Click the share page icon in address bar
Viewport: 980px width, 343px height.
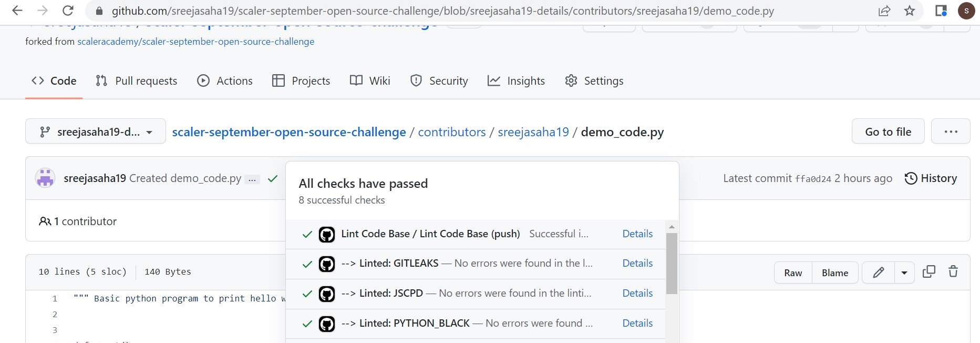click(884, 11)
